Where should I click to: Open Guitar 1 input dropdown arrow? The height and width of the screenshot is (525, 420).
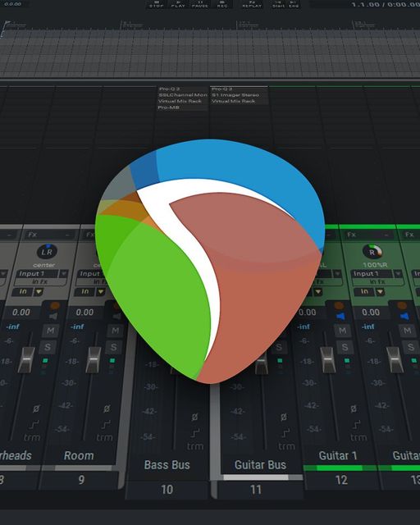[337, 274]
